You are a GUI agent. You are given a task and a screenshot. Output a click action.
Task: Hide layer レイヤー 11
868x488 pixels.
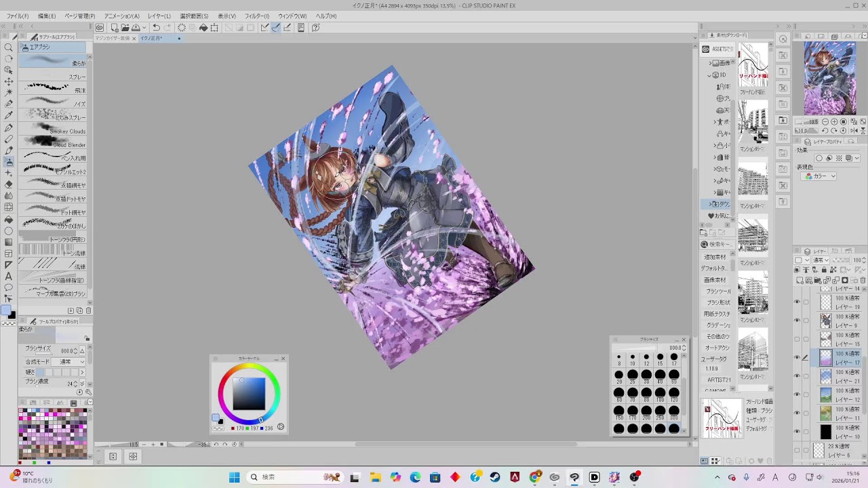tap(797, 413)
